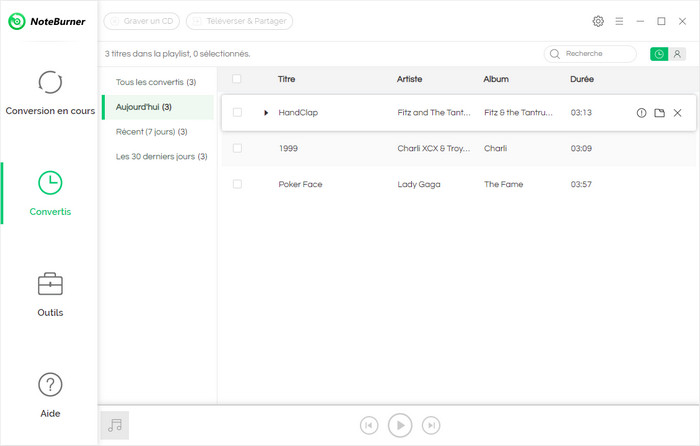
Task: Remove HandClap from the list
Action: click(677, 113)
